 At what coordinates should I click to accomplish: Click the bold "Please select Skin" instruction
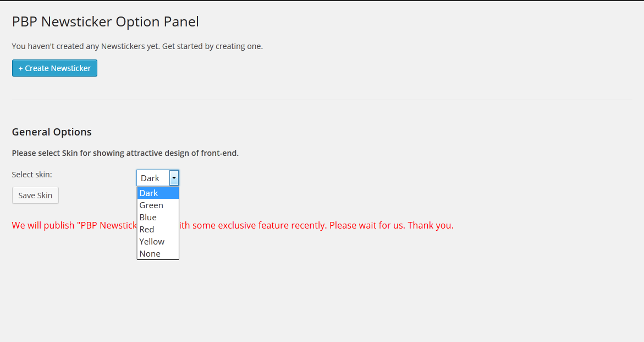click(x=125, y=153)
